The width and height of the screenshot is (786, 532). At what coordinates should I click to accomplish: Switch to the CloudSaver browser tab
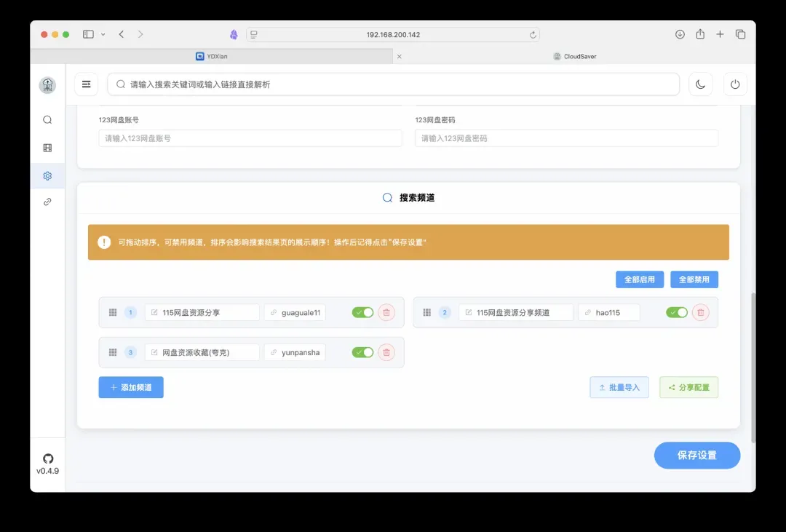click(575, 56)
